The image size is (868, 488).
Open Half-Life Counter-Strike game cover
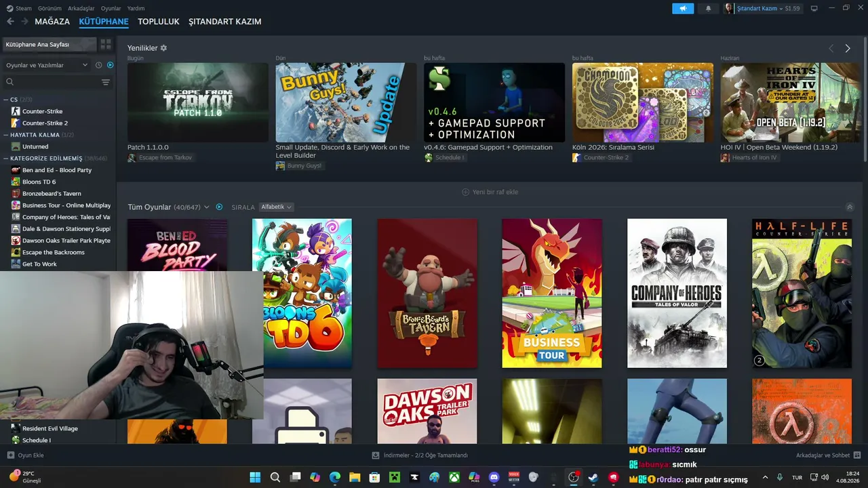pos(802,293)
